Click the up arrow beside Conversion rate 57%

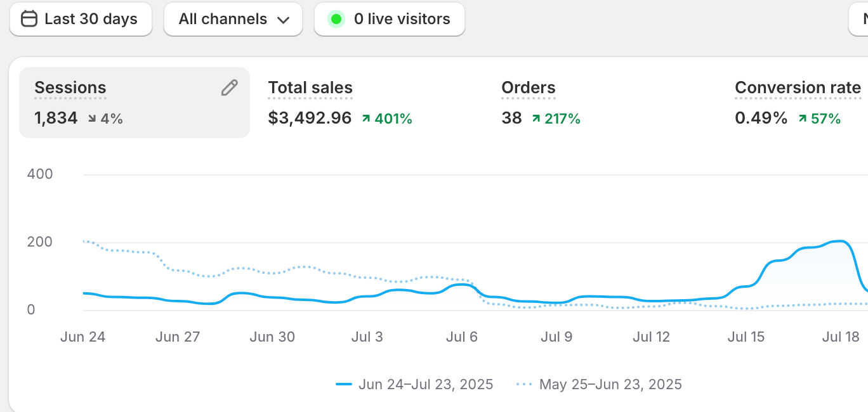[x=803, y=119]
